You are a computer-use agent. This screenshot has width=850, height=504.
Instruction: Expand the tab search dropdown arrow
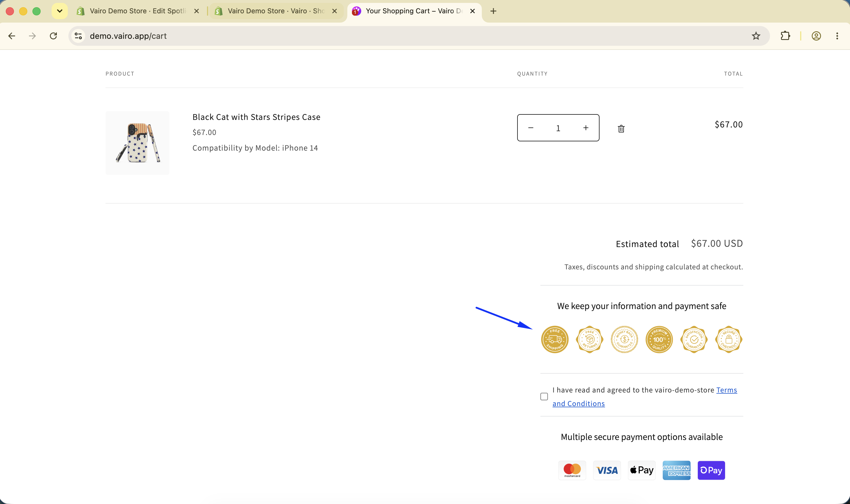[59, 11]
